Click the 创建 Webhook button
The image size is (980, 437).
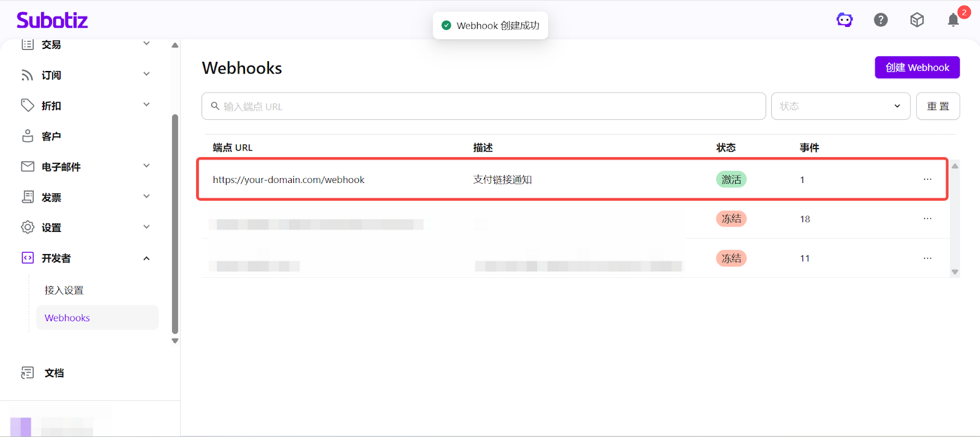click(x=917, y=67)
